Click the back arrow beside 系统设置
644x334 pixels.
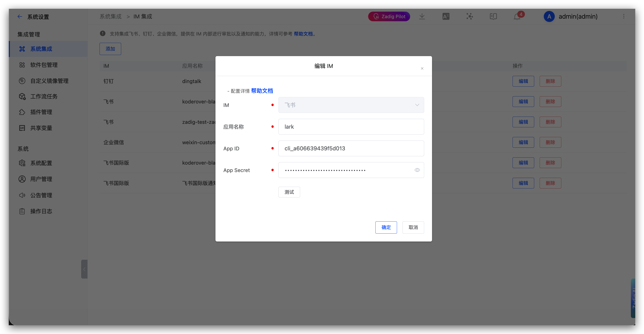pyautogui.click(x=20, y=16)
